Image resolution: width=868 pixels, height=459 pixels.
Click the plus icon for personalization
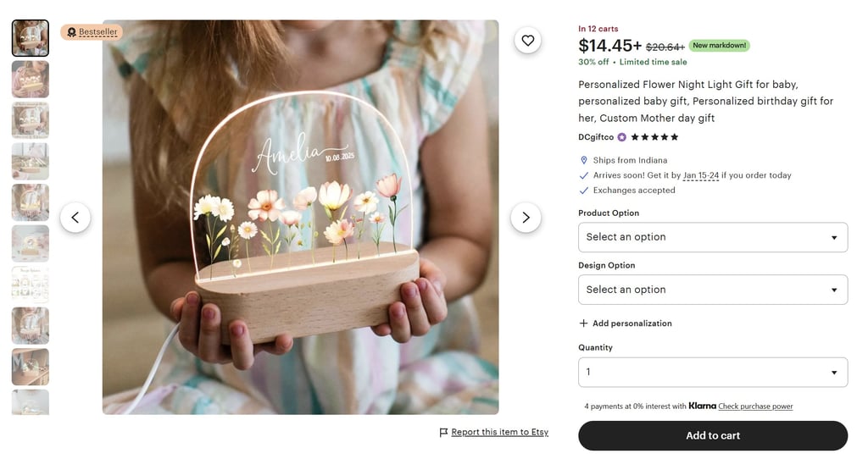pos(583,324)
